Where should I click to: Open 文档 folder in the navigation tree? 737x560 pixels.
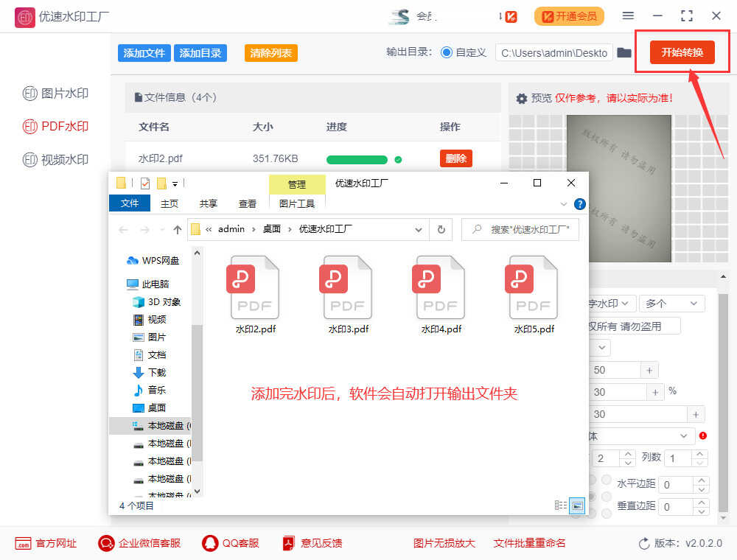pos(150,354)
